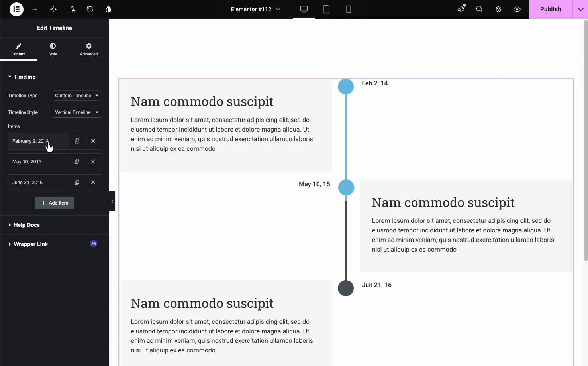Duplicate the May 10, 2015 item

tap(77, 162)
